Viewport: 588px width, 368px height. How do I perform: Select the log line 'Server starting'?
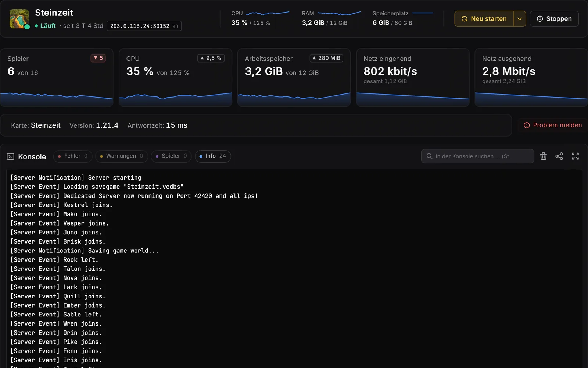[x=76, y=178]
